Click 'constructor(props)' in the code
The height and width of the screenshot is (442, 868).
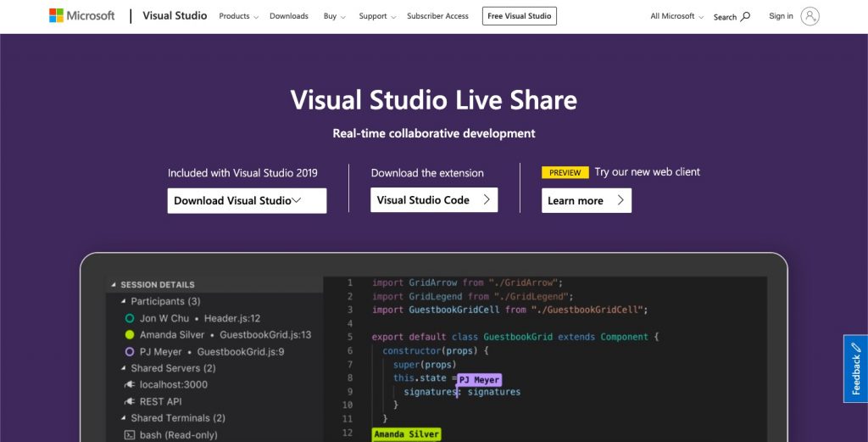429,350
